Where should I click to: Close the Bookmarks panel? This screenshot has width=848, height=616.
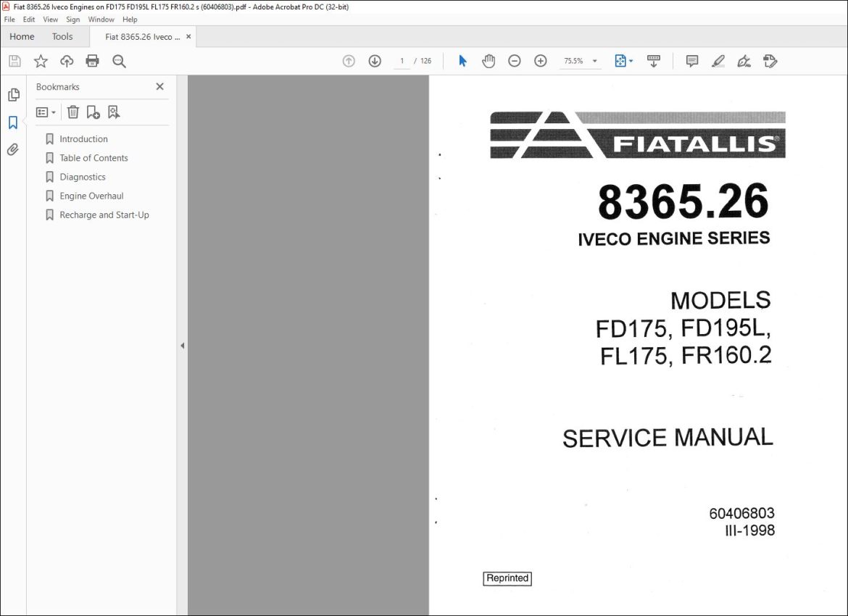coord(159,86)
